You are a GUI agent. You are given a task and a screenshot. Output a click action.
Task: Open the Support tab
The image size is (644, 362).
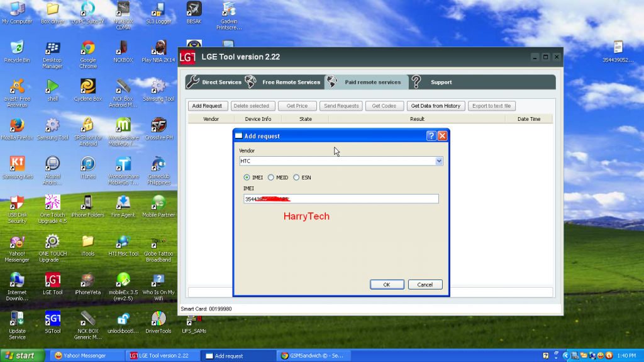click(x=432, y=82)
